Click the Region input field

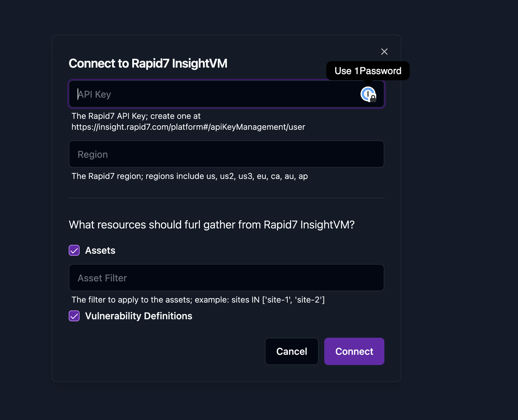tap(227, 154)
